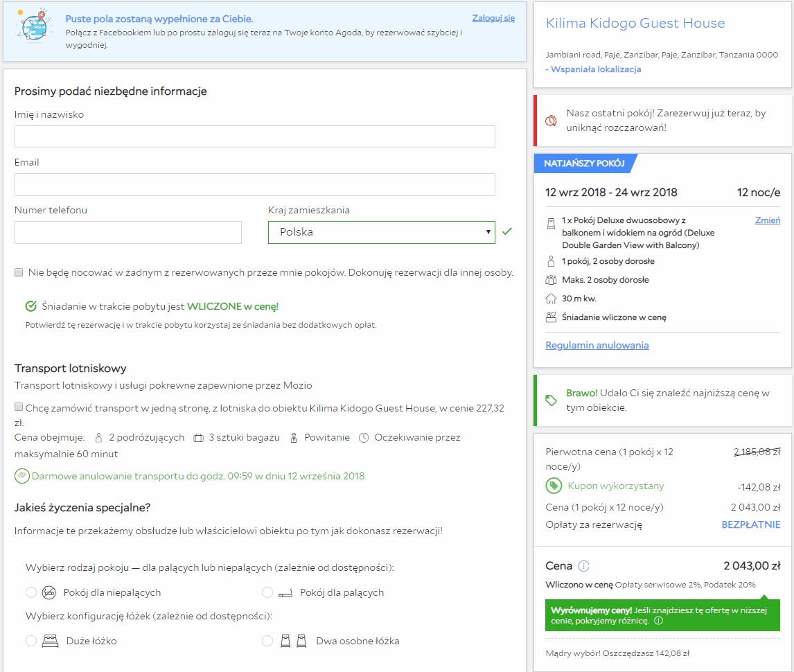The width and height of the screenshot is (794, 672).
Task: Click 'NAJTAŃSZY POKÓJ' tab label
Action: click(x=584, y=163)
